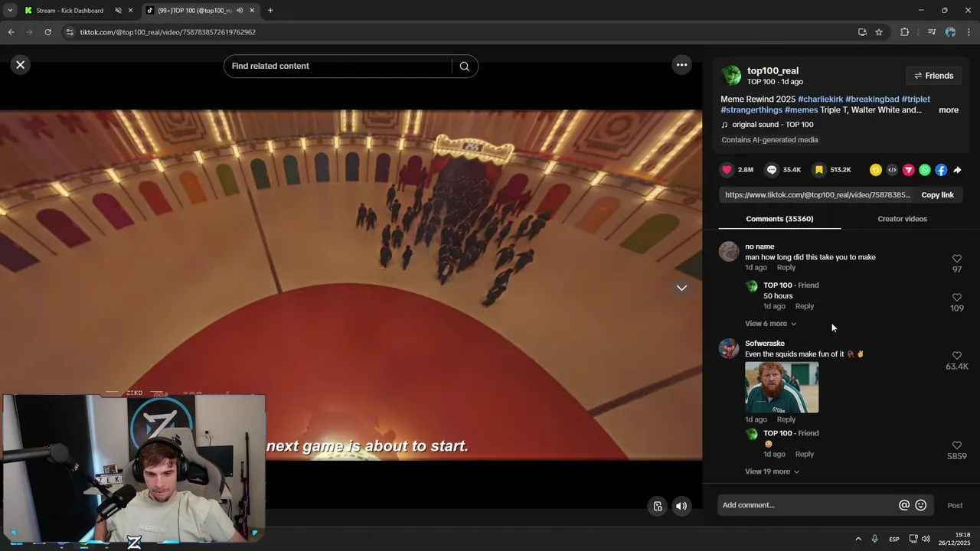Viewport: 980px width, 551px height.
Task: Close the TikTok video viewer with the X icon
Action: coord(21,65)
